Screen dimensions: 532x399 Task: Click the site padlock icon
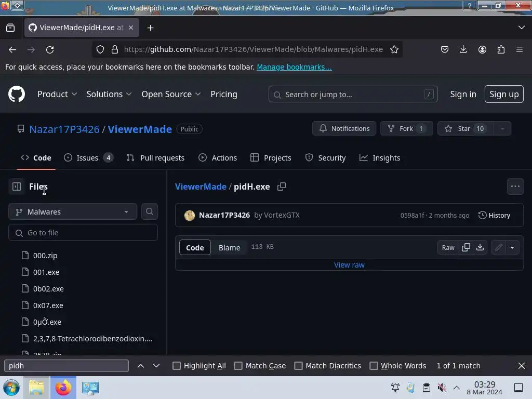coord(115,49)
